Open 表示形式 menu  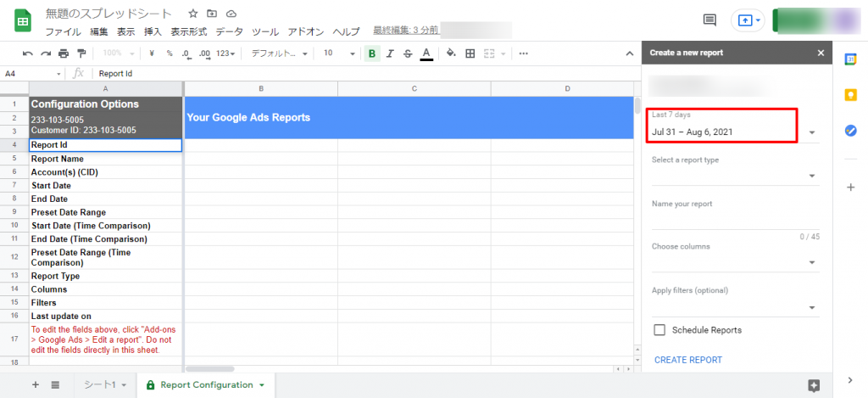coord(189,31)
